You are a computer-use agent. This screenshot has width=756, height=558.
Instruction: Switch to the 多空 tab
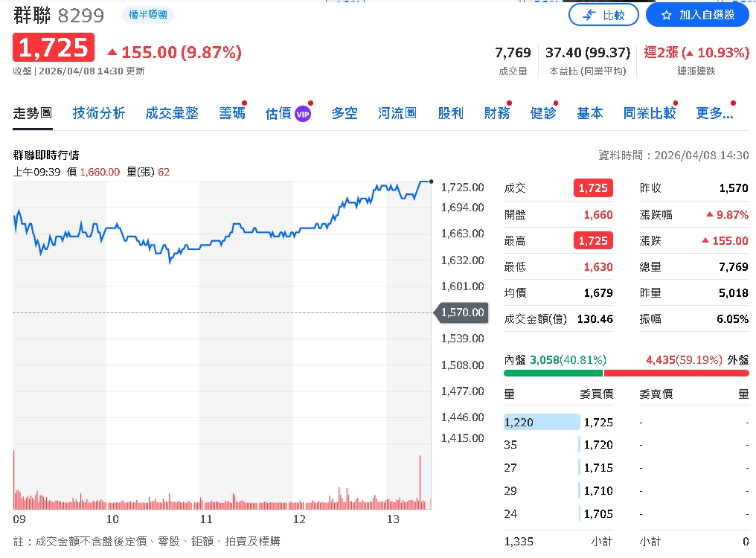[345, 113]
